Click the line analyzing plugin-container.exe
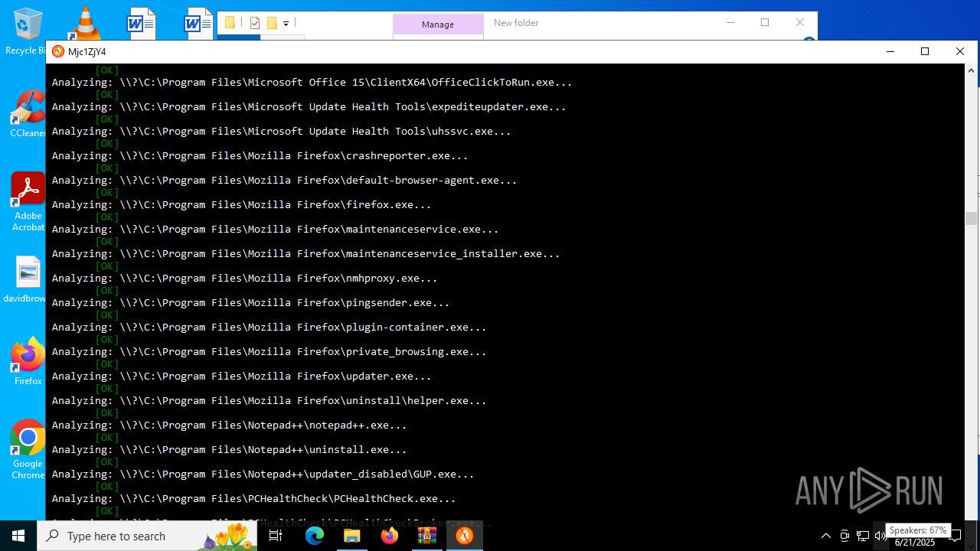Viewport: 980px width, 551px height. tap(269, 327)
